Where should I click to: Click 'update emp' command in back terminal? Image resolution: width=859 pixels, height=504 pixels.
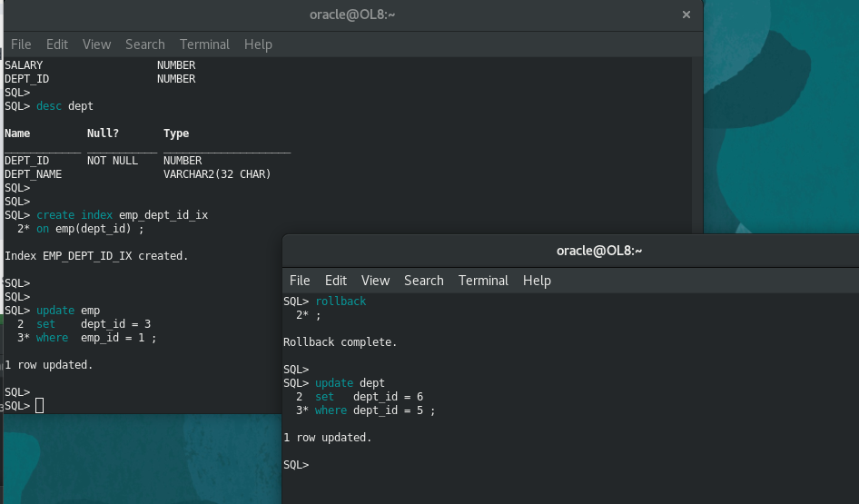point(68,311)
